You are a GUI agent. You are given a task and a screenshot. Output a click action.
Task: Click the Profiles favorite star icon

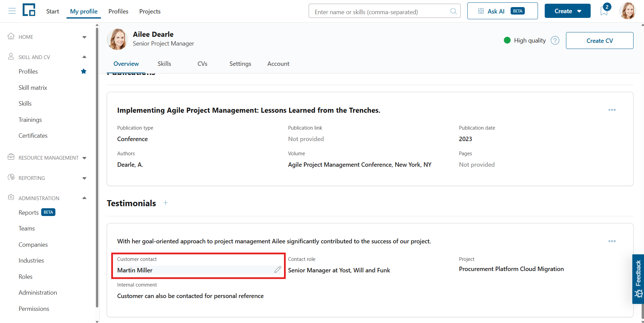(84, 71)
